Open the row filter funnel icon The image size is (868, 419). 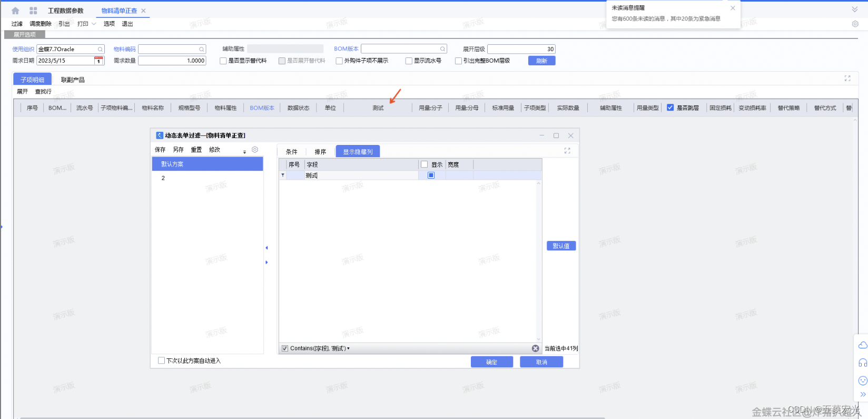click(x=283, y=175)
